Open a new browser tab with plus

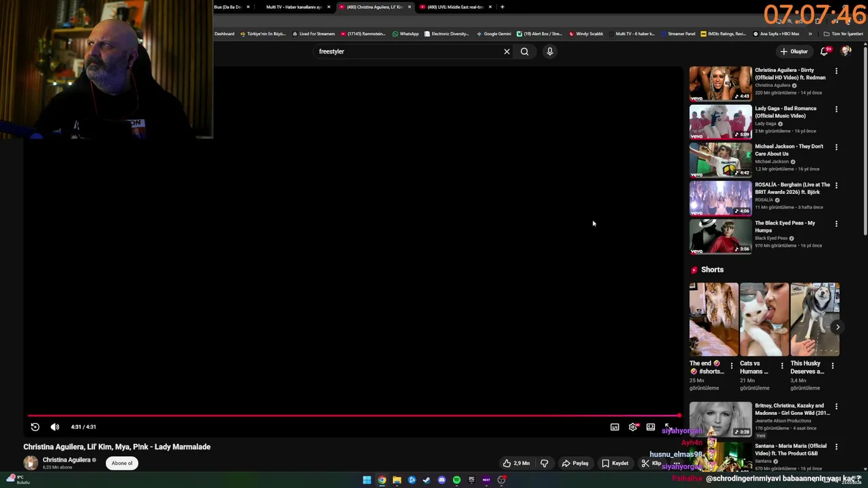click(502, 7)
